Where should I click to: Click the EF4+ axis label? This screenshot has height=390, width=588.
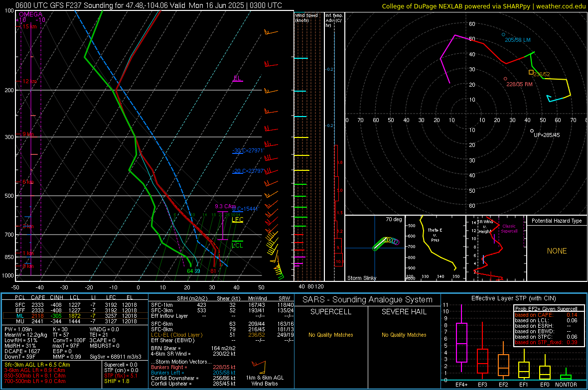461,385
